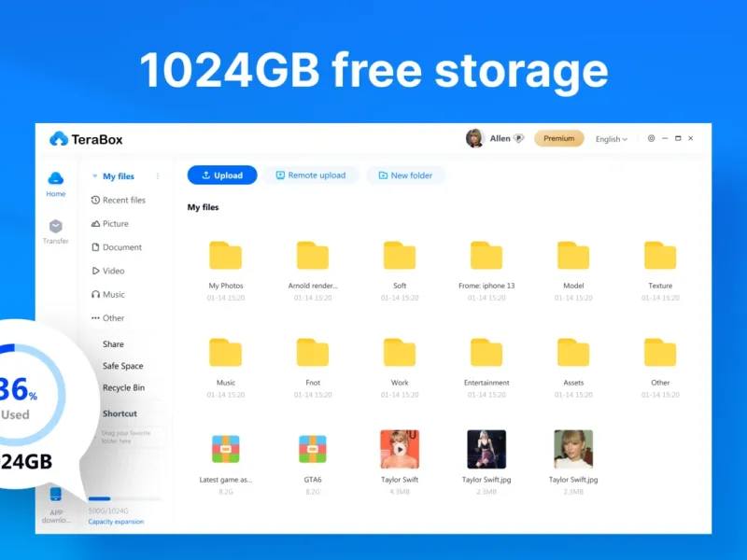Select the GTA6 archive file
The height and width of the screenshot is (560, 747).
click(313, 449)
